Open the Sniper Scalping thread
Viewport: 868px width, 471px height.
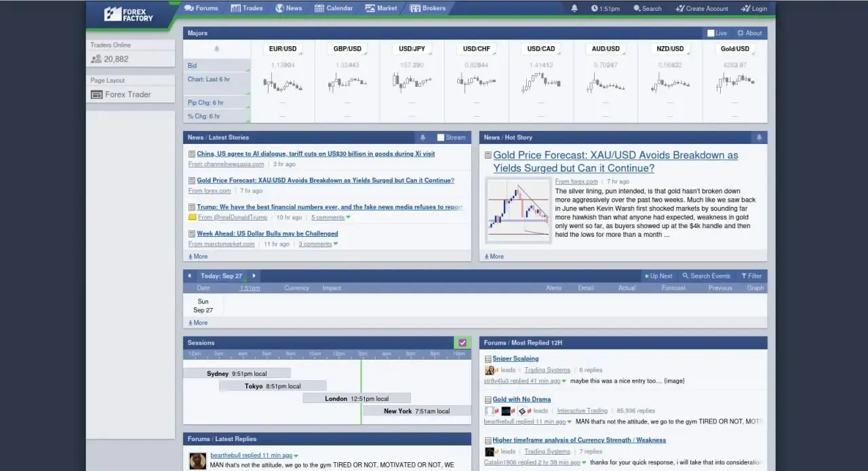(515, 358)
